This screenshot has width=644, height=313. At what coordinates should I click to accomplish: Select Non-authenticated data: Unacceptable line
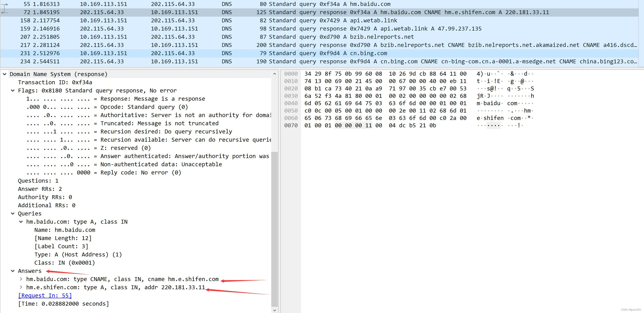pyautogui.click(x=124, y=165)
